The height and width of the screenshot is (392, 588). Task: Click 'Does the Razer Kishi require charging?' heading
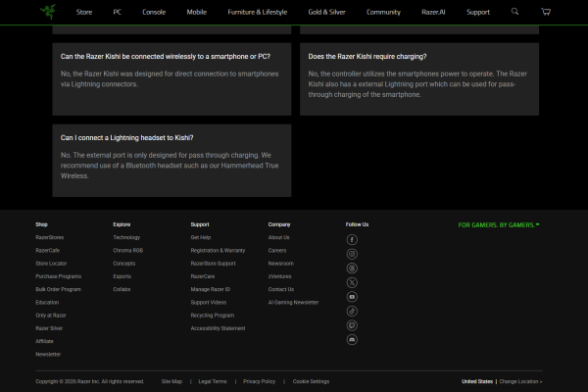click(367, 56)
